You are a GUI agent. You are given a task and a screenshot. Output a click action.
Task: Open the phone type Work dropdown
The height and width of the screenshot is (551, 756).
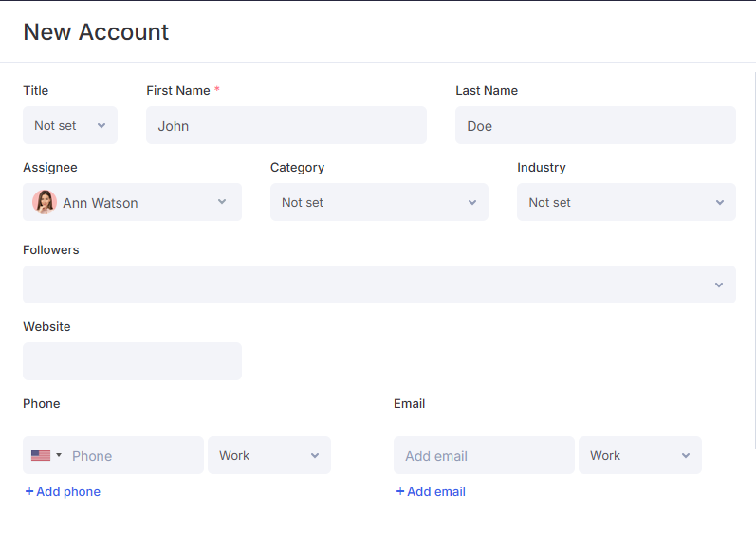269,455
